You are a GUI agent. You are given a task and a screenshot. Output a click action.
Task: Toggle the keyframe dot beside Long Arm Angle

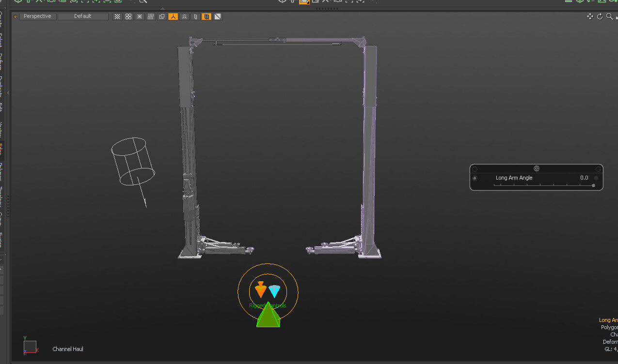[475, 178]
